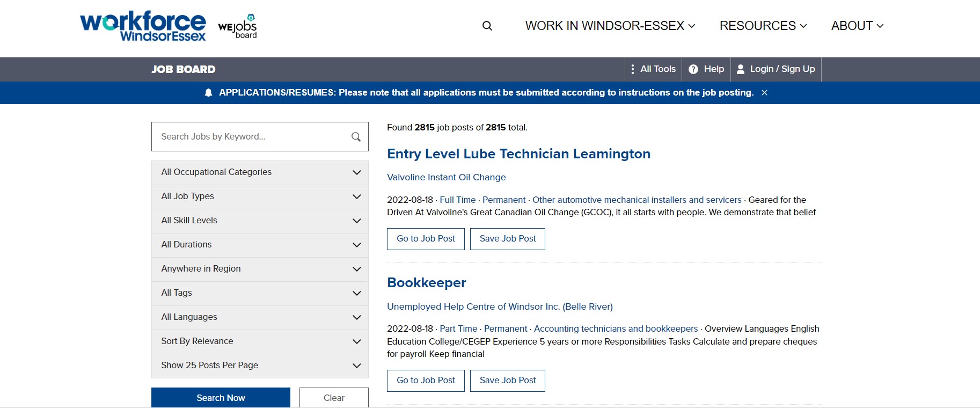The width and height of the screenshot is (980, 409).
Task: Open the Bookkeeper job title
Action: pos(427,283)
